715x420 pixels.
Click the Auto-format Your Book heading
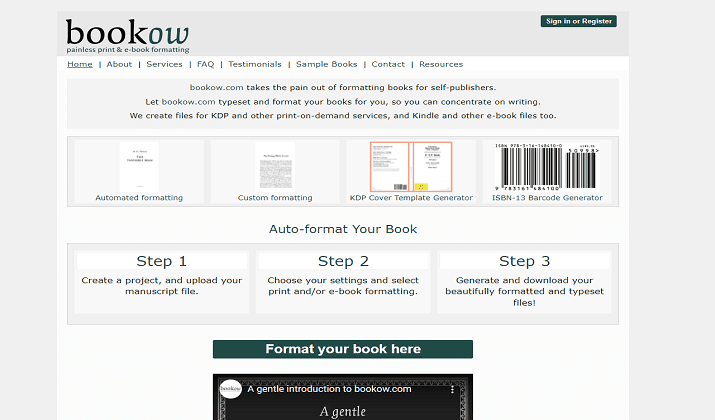point(343,229)
